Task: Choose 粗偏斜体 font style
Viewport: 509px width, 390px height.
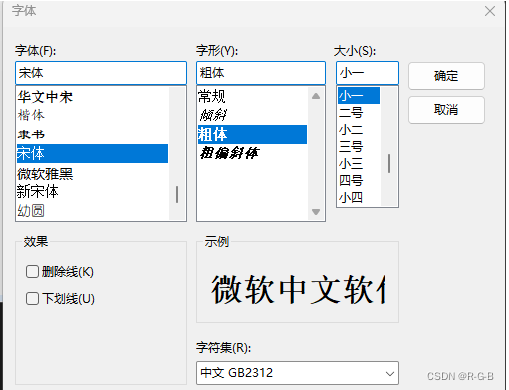Action: click(x=252, y=153)
